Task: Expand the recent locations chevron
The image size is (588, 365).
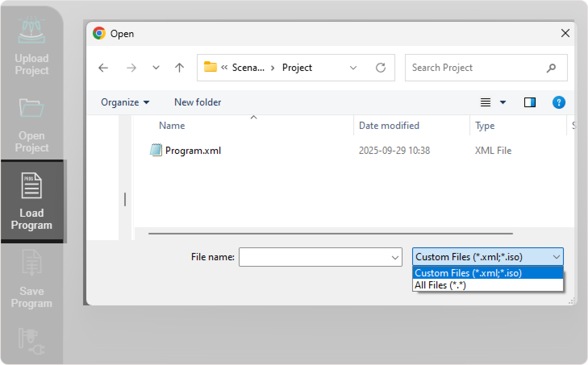Action: 156,68
